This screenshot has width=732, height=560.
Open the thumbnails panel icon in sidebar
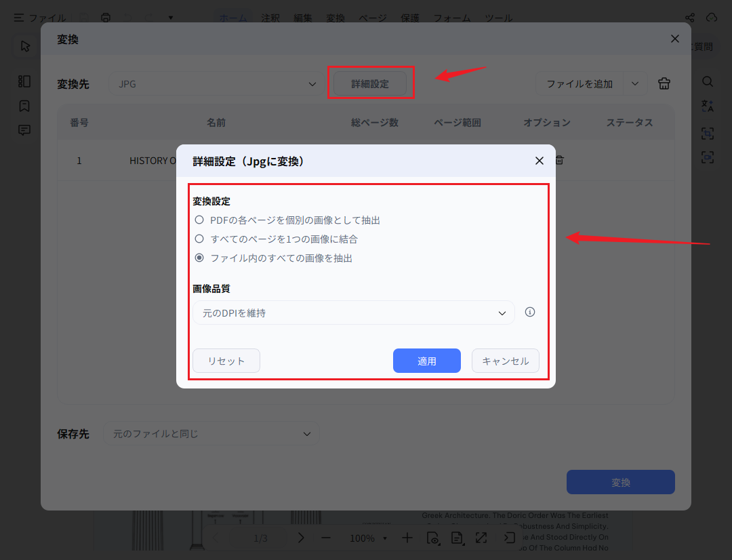pos(24,81)
